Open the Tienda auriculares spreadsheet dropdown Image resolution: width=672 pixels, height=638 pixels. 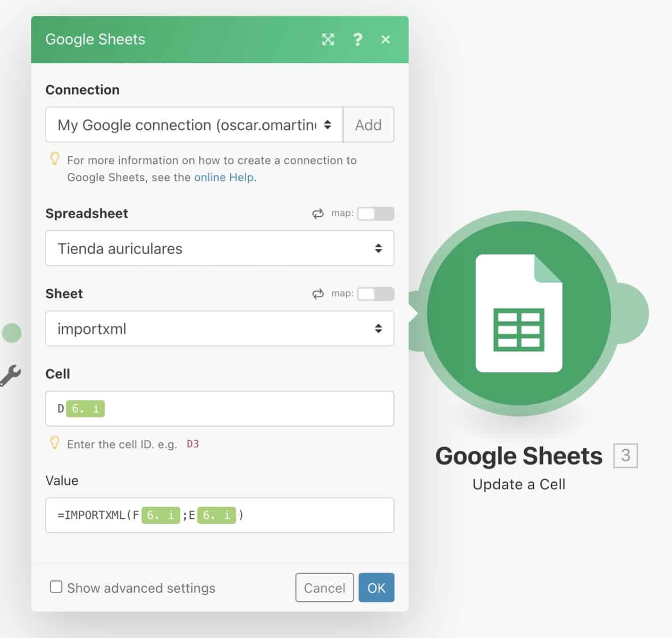coord(220,248)
